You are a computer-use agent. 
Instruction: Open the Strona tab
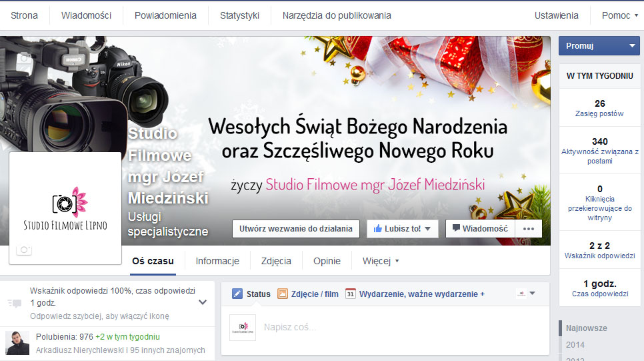tap(24, 15)
